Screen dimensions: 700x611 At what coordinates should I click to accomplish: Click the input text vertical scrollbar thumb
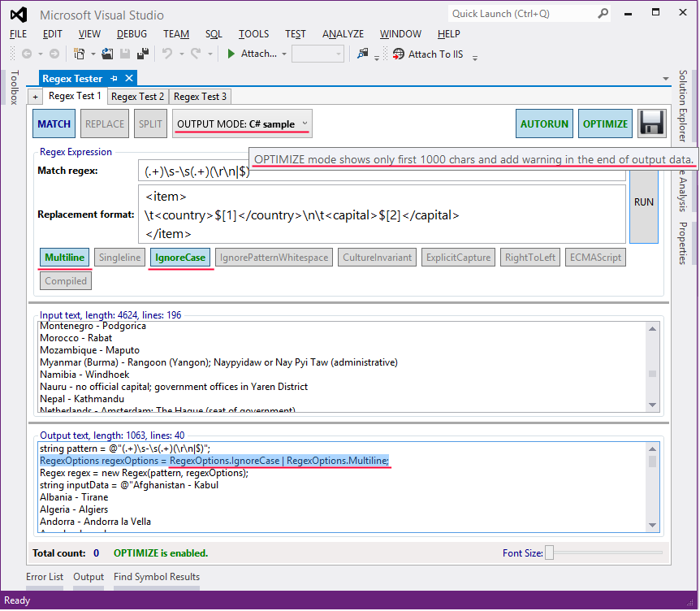click(652, 374)
